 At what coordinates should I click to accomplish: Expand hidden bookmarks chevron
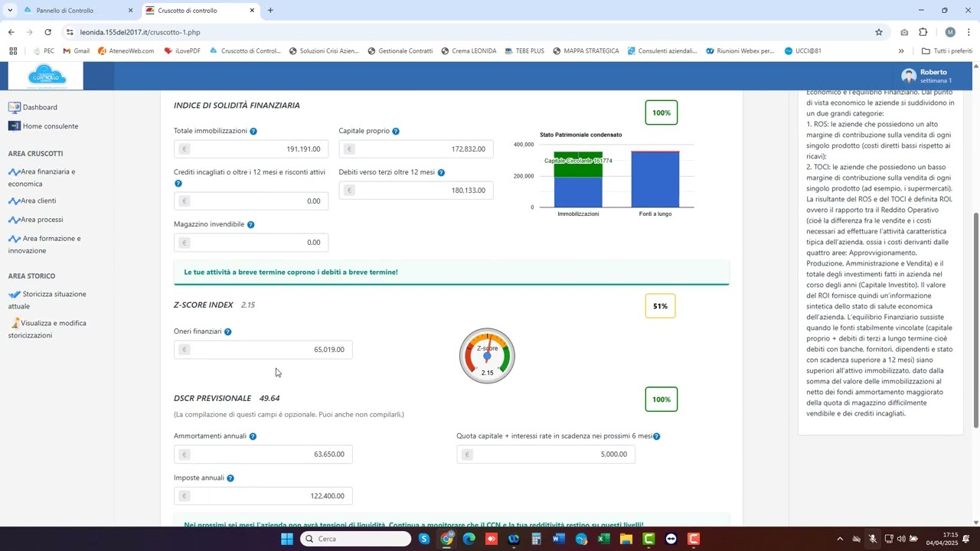coord(901,51)
